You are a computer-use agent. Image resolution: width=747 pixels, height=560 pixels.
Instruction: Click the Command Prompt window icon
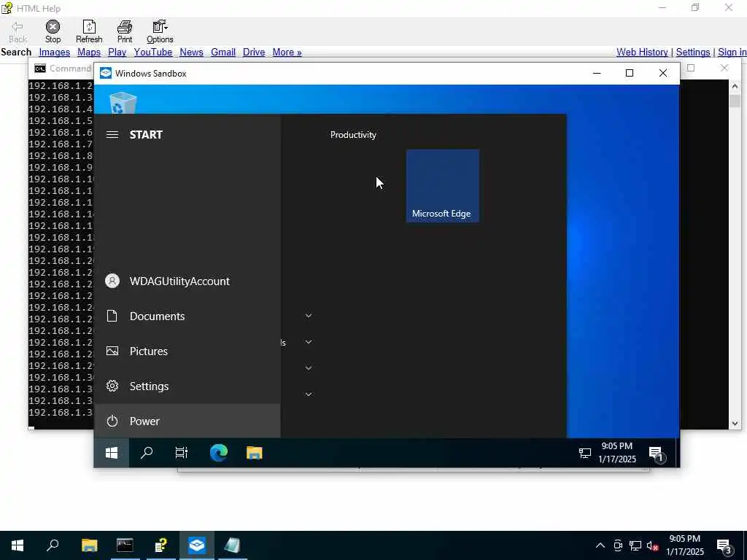pyautogui.click(x=40, y=69)
